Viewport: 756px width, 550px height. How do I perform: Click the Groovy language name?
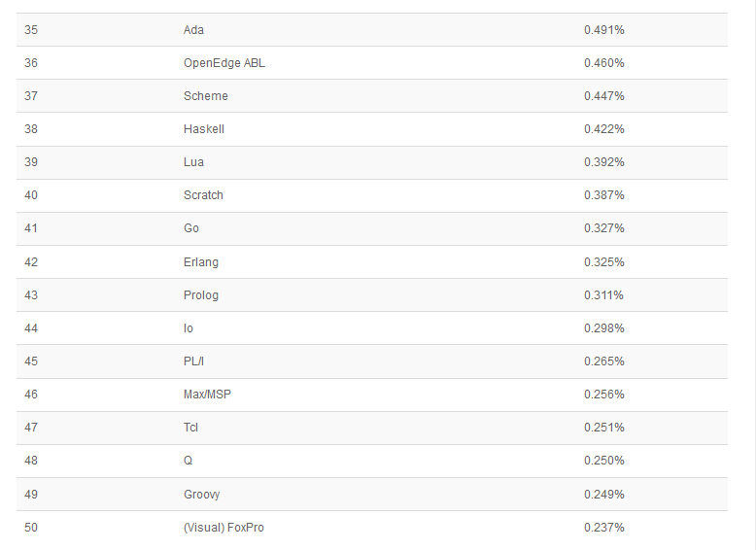pos(201,495)
